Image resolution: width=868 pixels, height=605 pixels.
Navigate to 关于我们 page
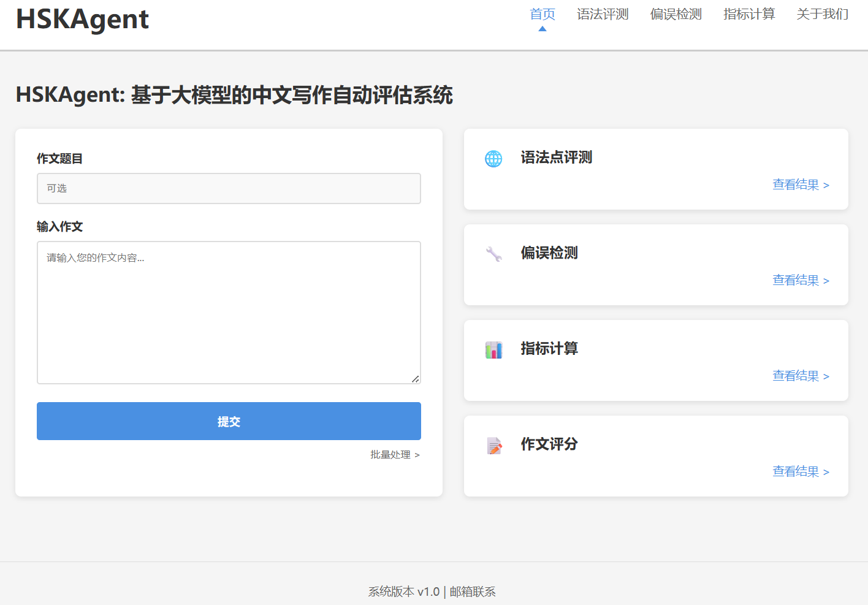tap(822, 14)
